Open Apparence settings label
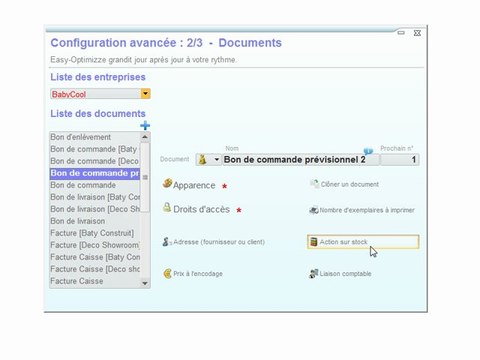480x360 pixels. (194, 185)
